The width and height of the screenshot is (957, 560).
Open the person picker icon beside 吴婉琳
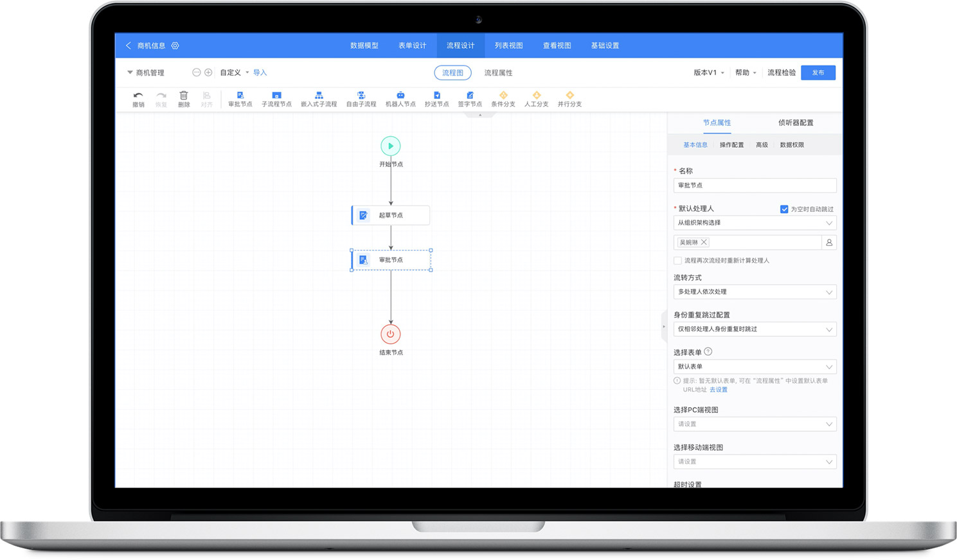click(829, 243)
